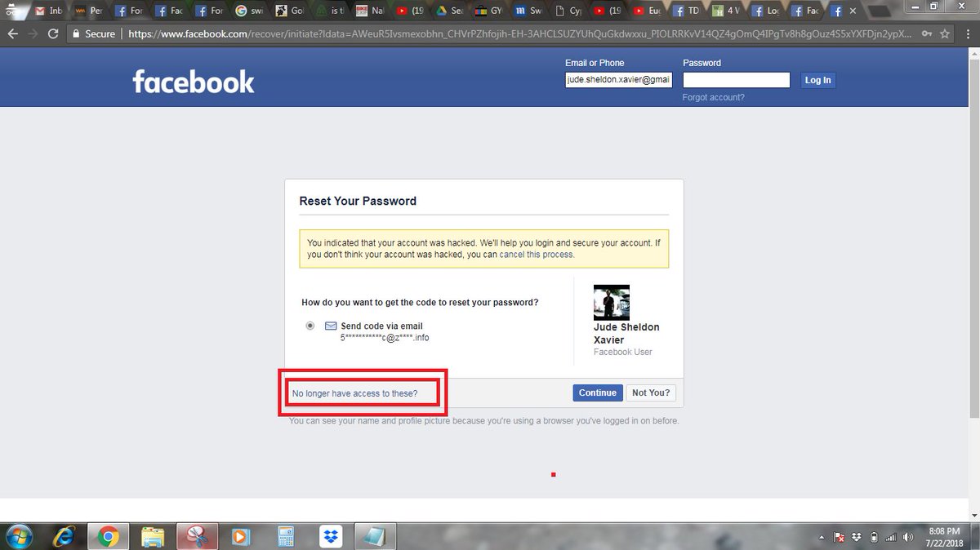This screenshot has height=550, width=980.
Task: Close the active Facebook tab
Action: (x=853, y=11)
